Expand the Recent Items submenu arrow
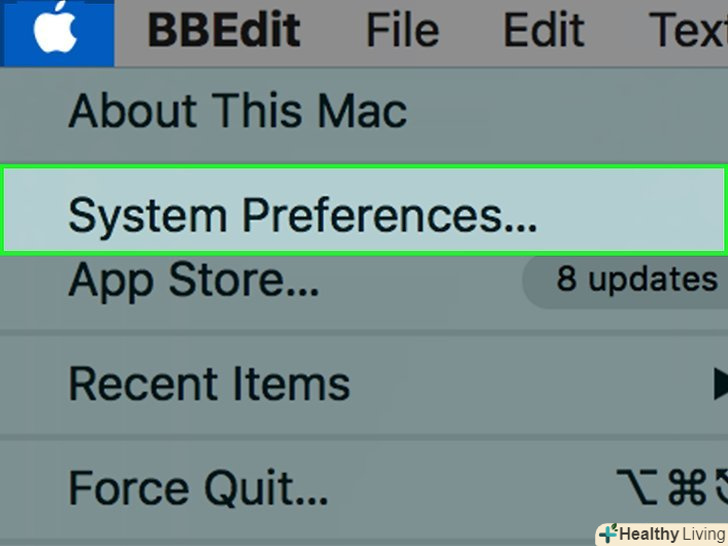 (717, 382)
